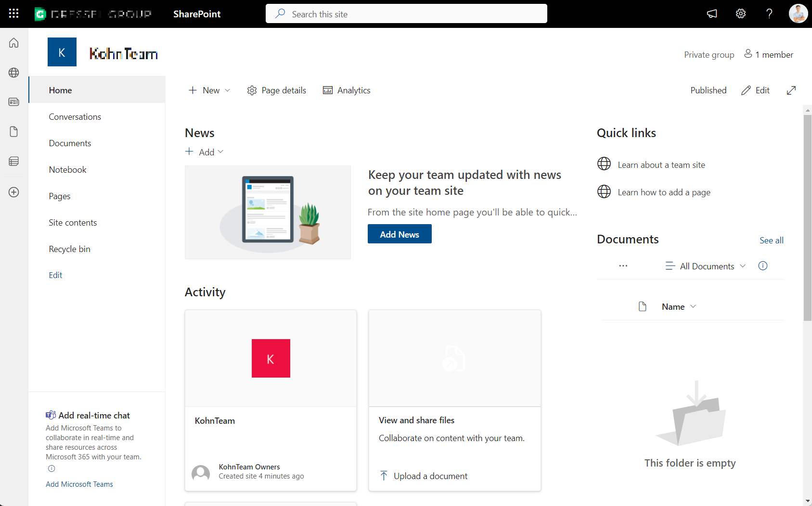Select the Home icon in the left rail
Viewport: 812px width, 506px height.
tap(13, 42)
